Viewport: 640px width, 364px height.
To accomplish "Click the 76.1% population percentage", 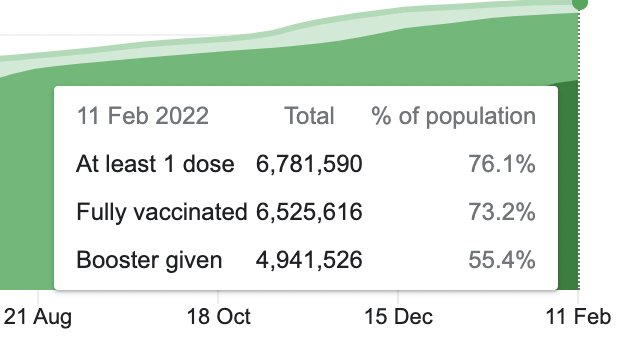I will click(502, 164).
